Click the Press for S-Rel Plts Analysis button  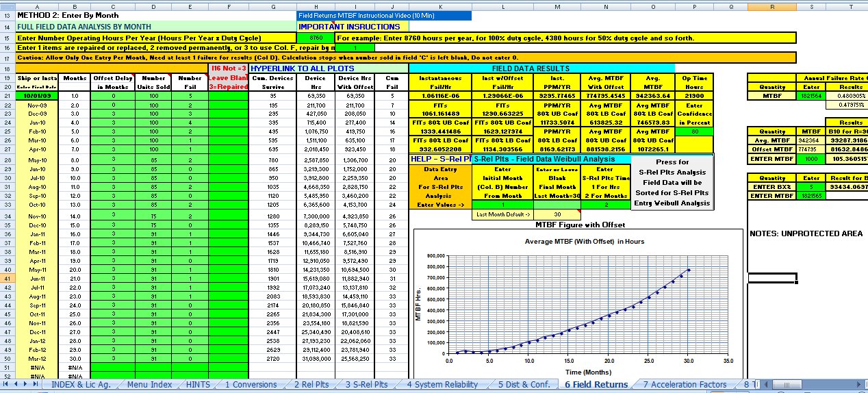(x=672, y=183)
